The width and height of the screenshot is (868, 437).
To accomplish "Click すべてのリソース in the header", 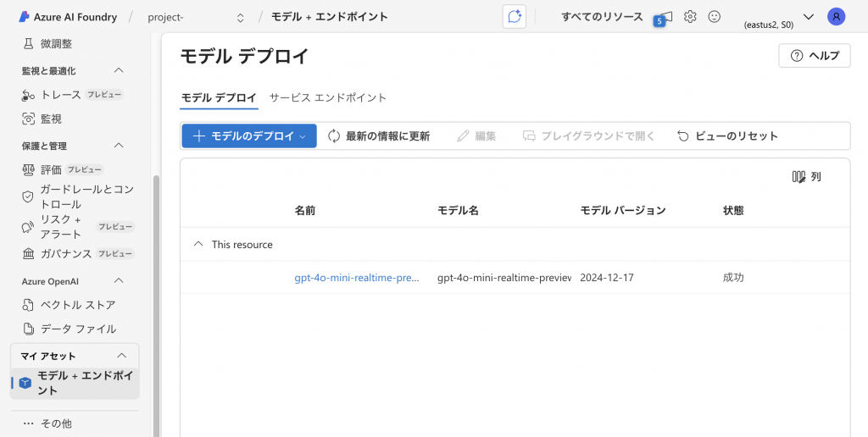I will tap(603, 17).
